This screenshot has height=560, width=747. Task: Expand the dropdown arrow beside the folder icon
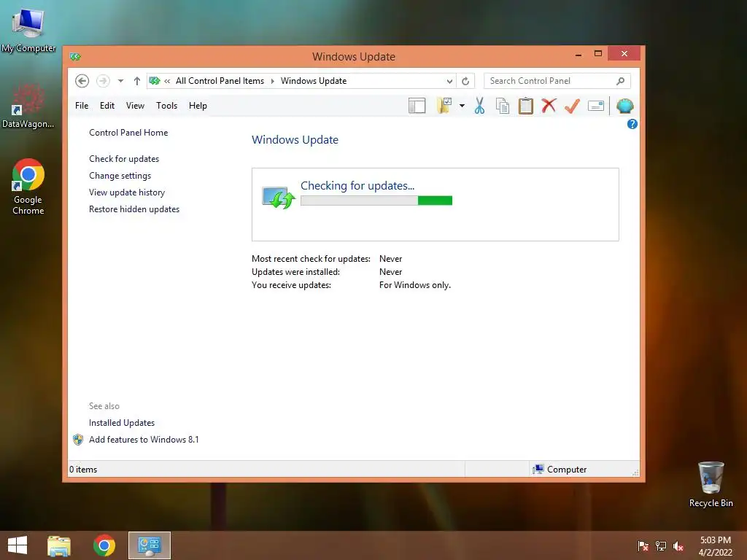coord(462,106)
